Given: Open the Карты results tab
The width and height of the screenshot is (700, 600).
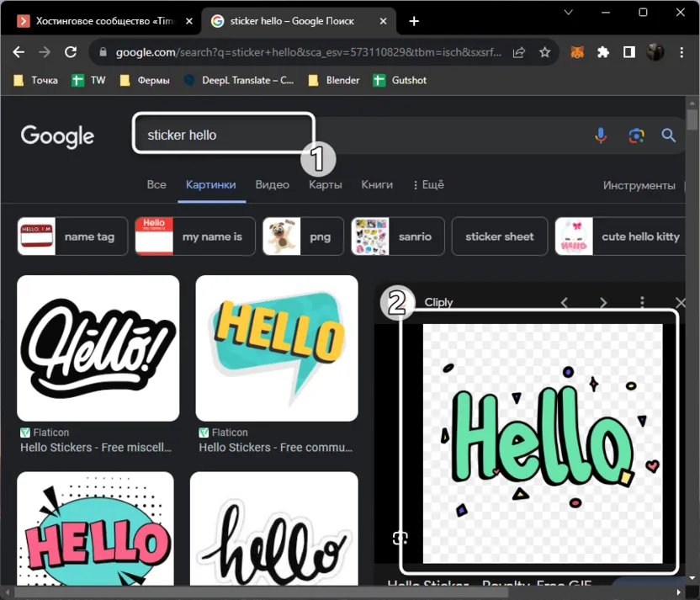Looking at the screenshot, I should click(326, 185).
